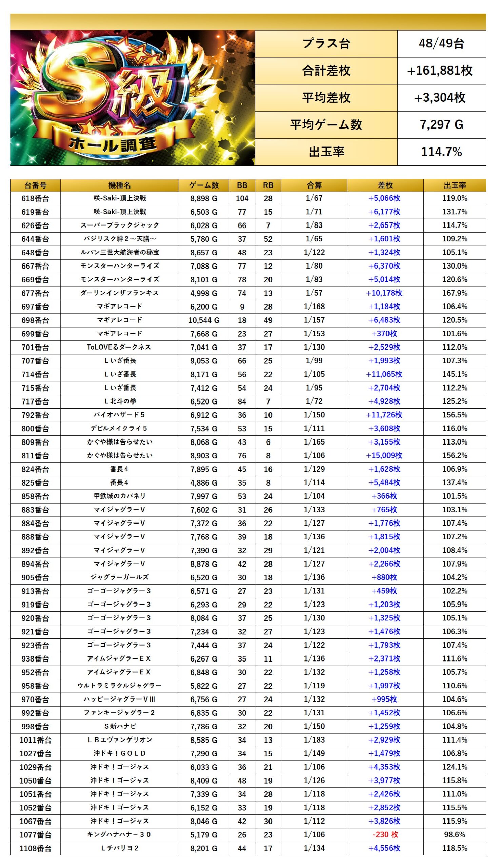The image size is (499, 868).
Task: Select the 機種名 column header
Action: tap(119, 185)
